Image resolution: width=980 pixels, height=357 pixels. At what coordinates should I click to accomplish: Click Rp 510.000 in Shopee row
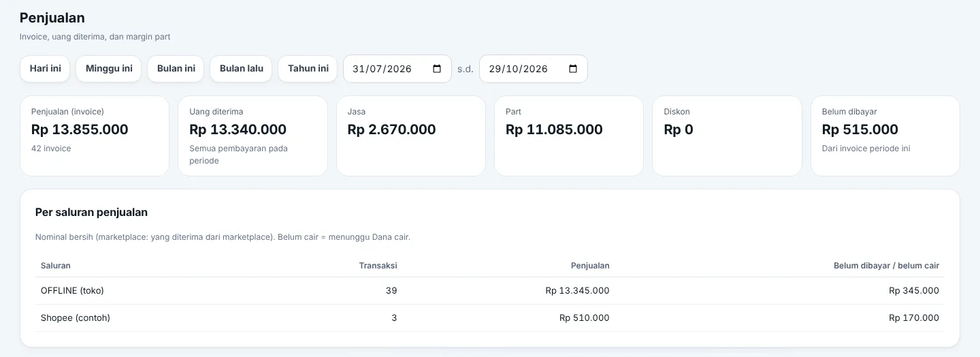point(585,318)
